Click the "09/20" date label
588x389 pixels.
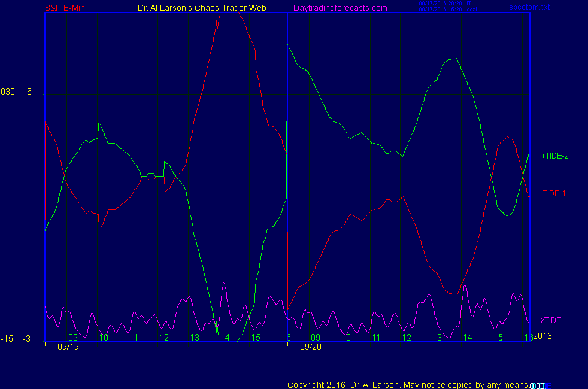(x=311, y=347)
